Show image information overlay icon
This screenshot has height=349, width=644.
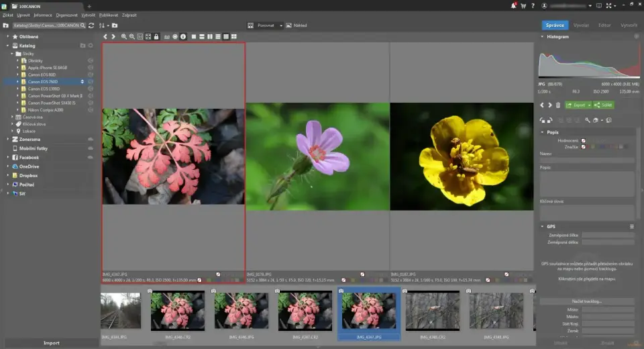183,36
